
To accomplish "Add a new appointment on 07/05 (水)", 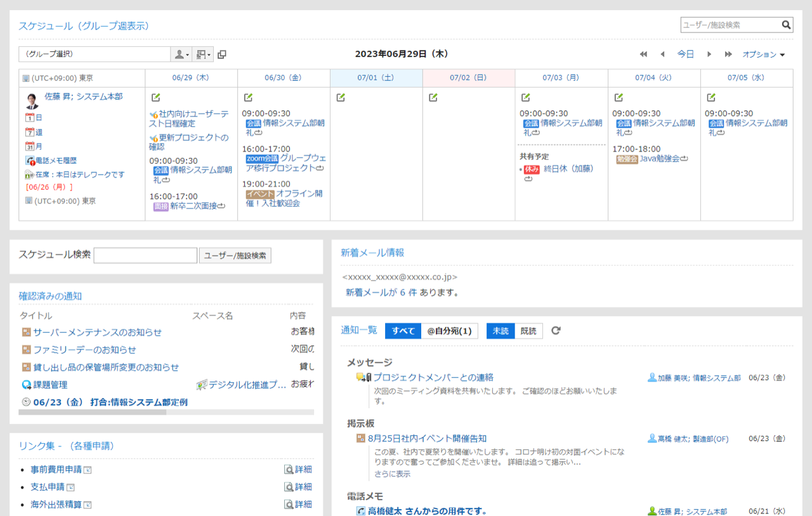I will pyautogui.click(x=711, y=97).
